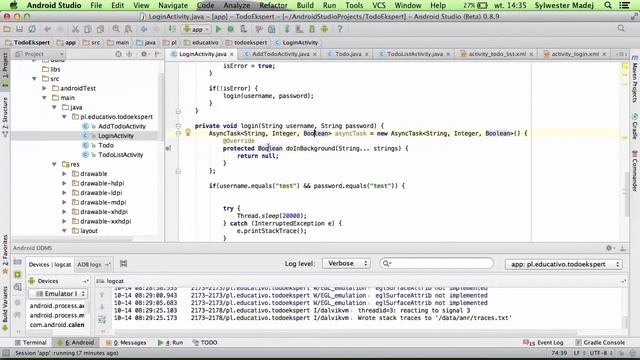Collapse the main folder
The image size is (640, 360).
[44, 98]
